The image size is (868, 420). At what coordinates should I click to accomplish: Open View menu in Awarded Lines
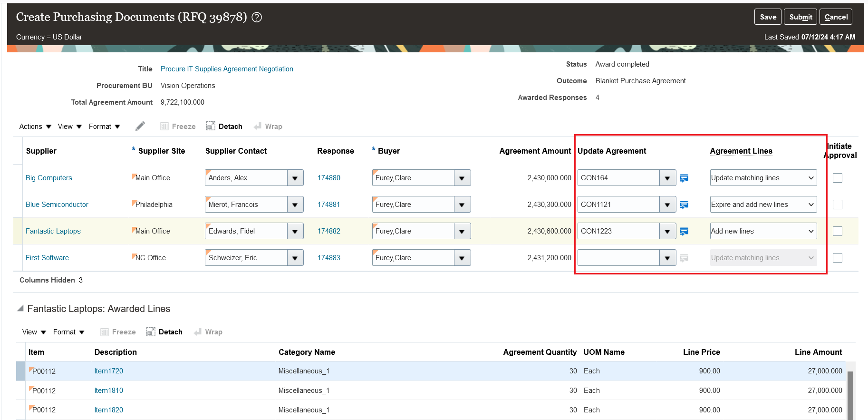(x=34, y=332)
